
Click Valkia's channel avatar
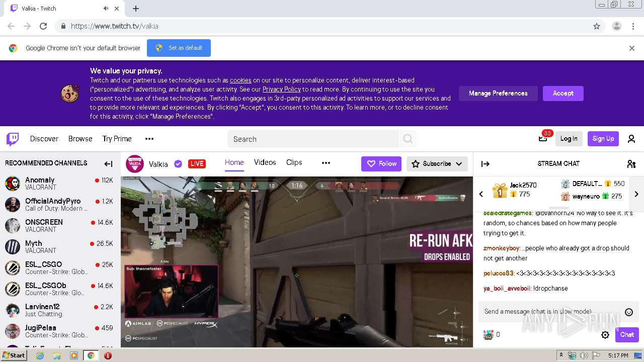coord(135,164)
